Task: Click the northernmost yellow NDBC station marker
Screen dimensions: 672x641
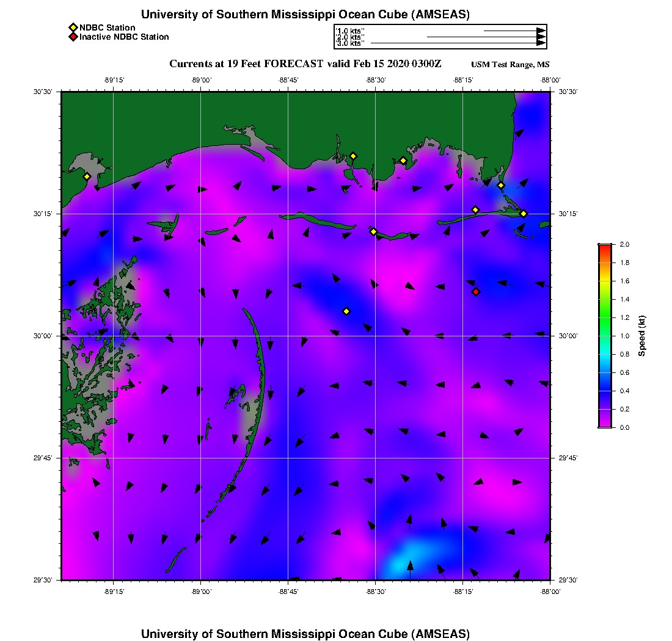Action: tap(353, 156)
